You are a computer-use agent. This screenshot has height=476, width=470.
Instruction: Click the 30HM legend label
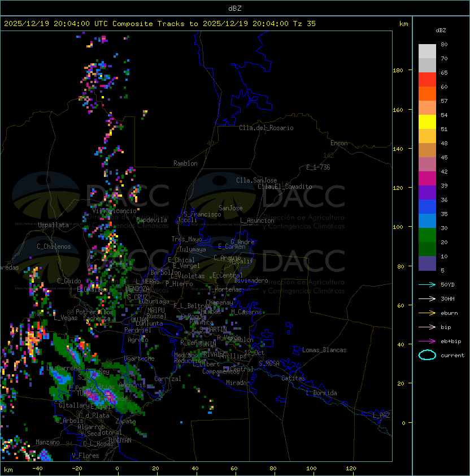[447, 298]
